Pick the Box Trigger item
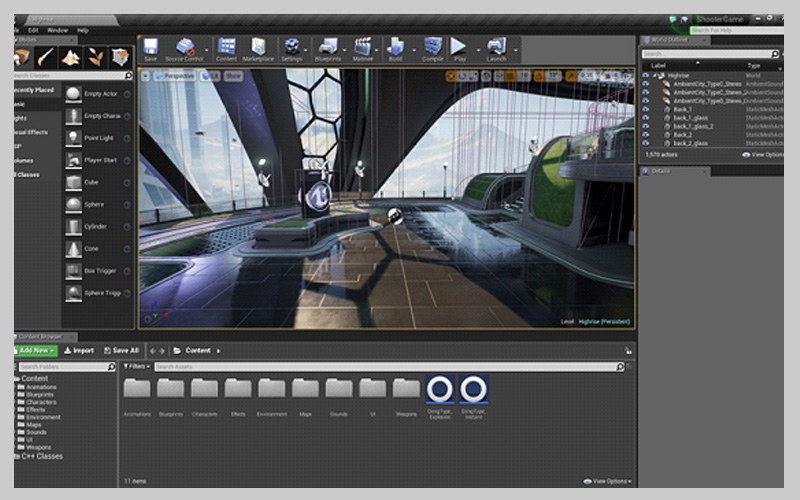 click(97, 271)
